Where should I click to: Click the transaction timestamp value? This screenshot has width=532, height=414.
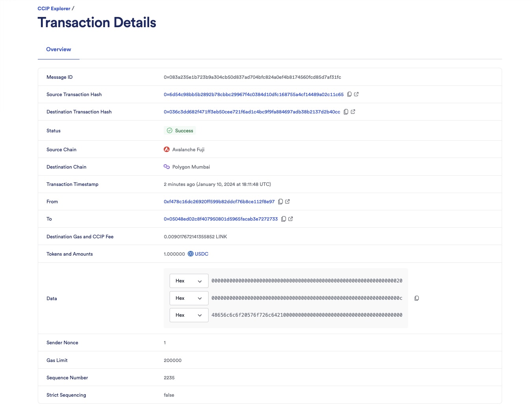click(217, 184)
